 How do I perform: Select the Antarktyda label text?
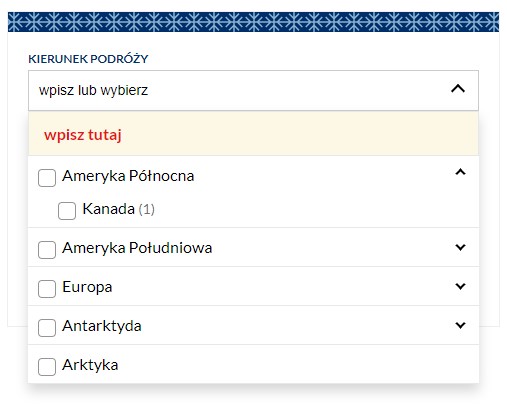(x=102, y=326)
